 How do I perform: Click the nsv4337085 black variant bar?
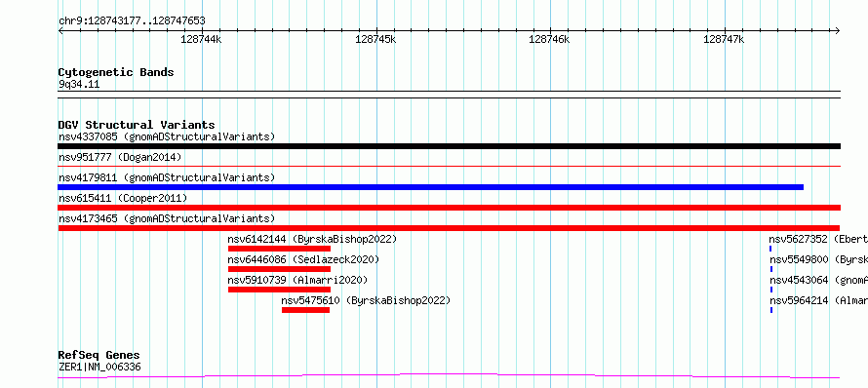(449, 146)
